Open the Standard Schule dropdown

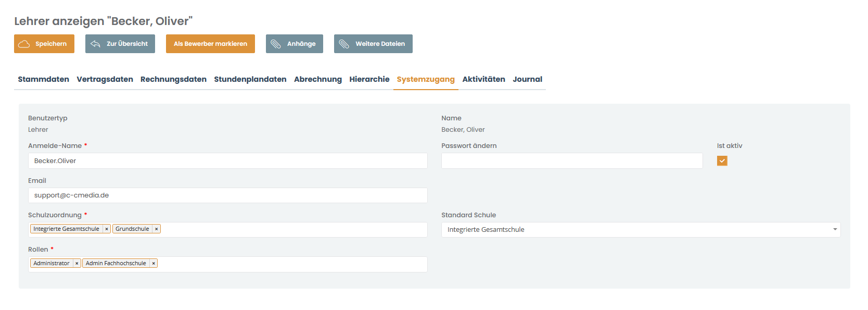(x=641, y=230)
